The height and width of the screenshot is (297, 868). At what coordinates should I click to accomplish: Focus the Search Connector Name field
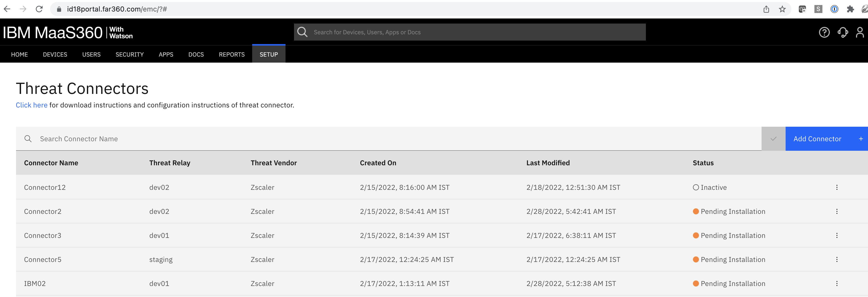pos(388,138)
